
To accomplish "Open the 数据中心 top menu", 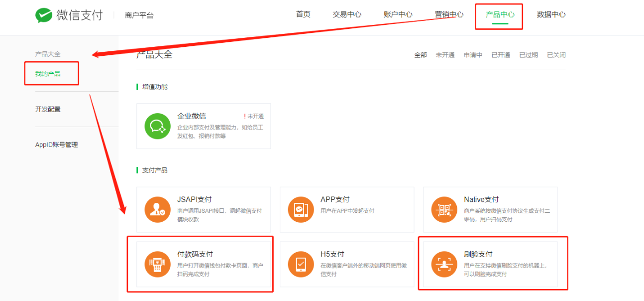I will click(x=551, y=14).
